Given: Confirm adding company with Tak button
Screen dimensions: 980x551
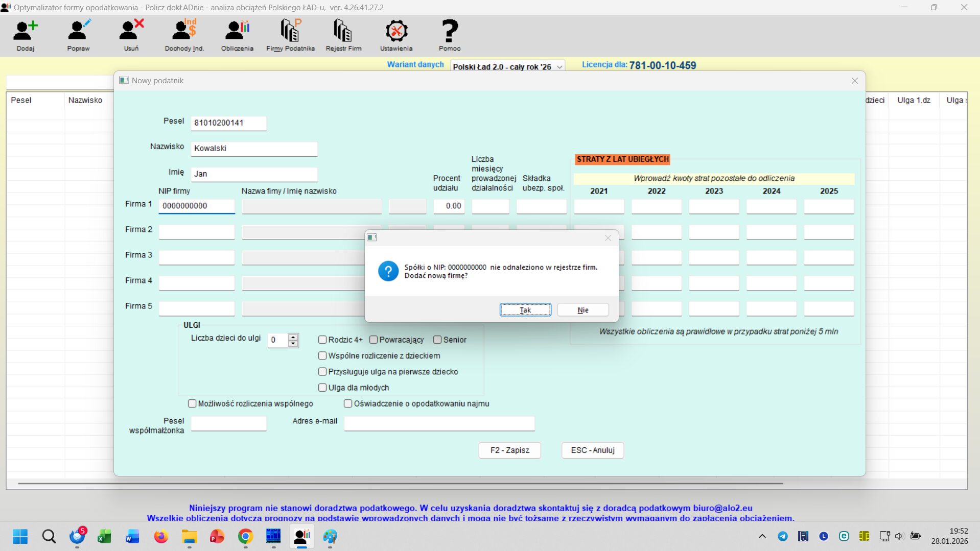Looking at the screenshot, I should [x=525, y=310].
